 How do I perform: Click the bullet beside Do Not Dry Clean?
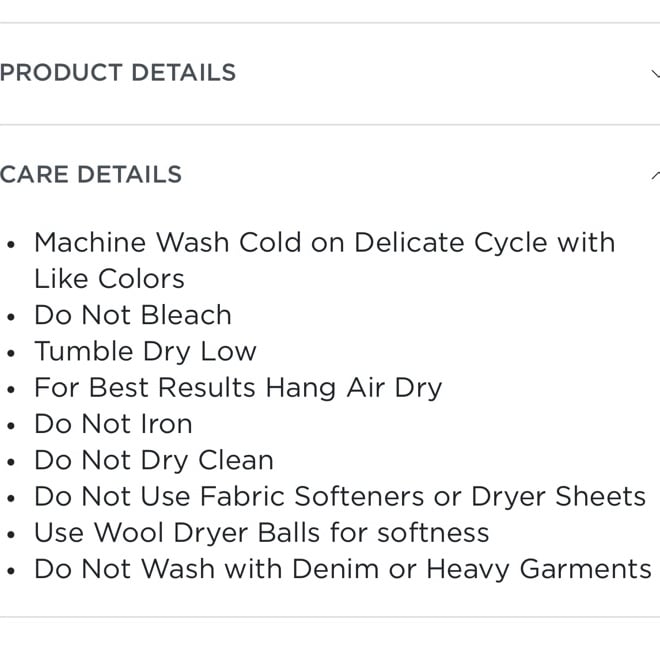[x=11, y=462]
